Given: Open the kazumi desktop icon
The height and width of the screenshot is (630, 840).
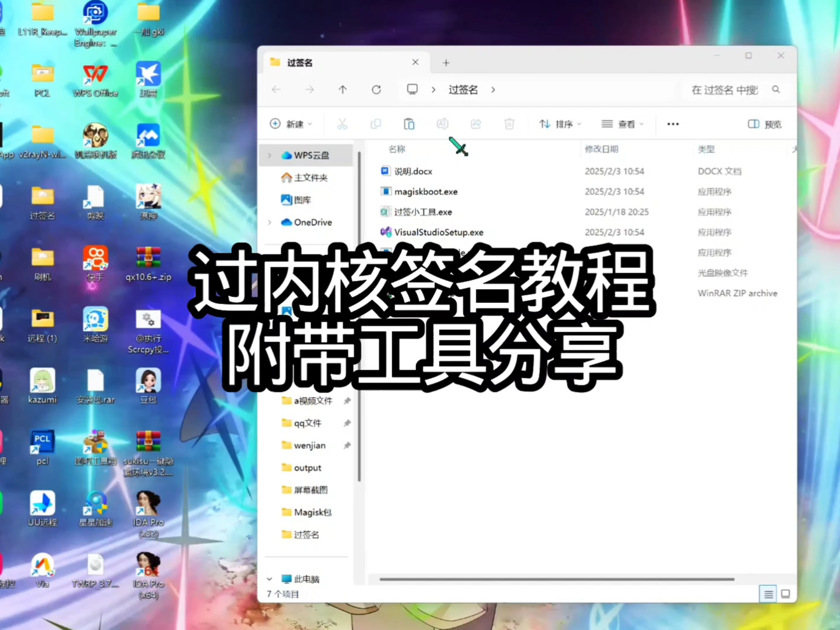Looking at the screenshot, I should (42, 386).
